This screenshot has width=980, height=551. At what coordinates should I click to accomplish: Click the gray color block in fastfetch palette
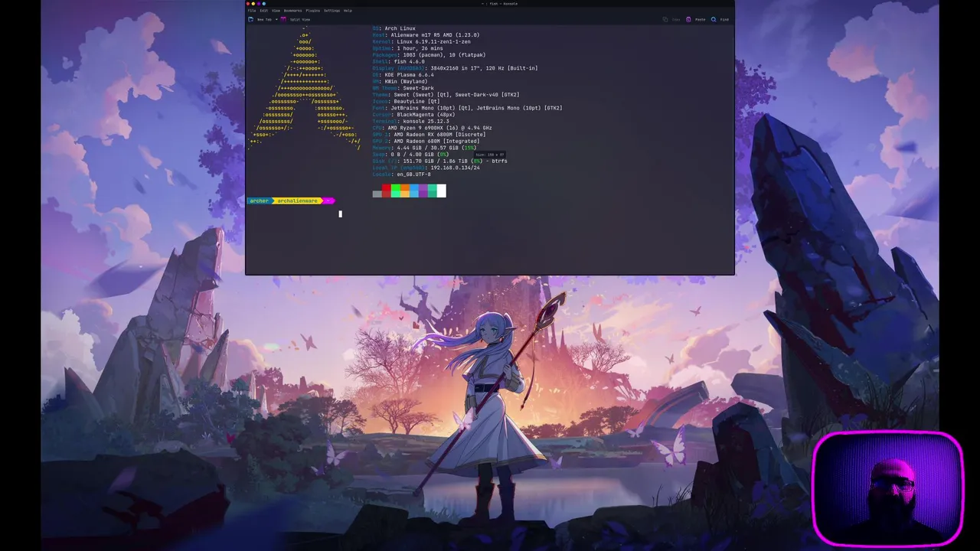coord(377,194)
